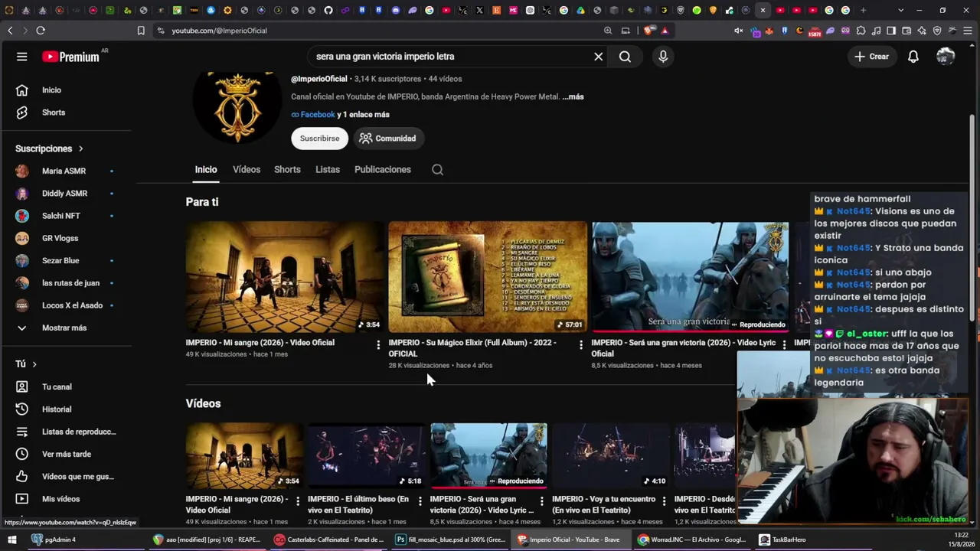980x551 pixels.
Task: Play El último beso live thumbnail
Action: 367,456
